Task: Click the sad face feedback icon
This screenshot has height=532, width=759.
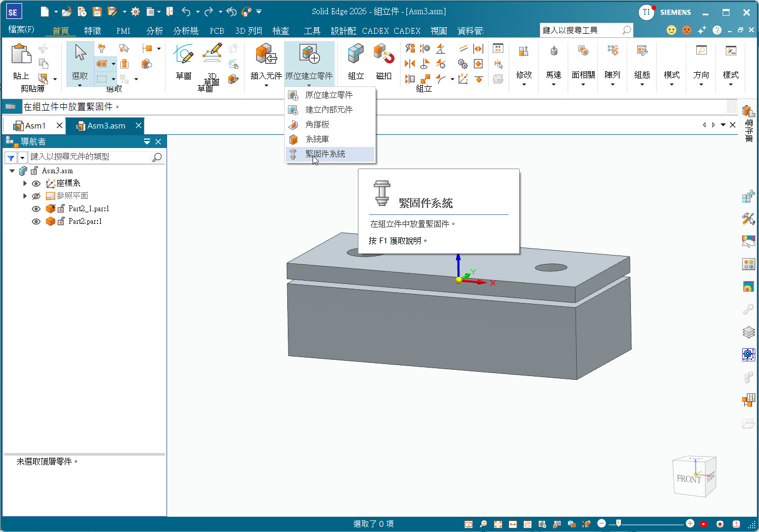Action: 687,30
